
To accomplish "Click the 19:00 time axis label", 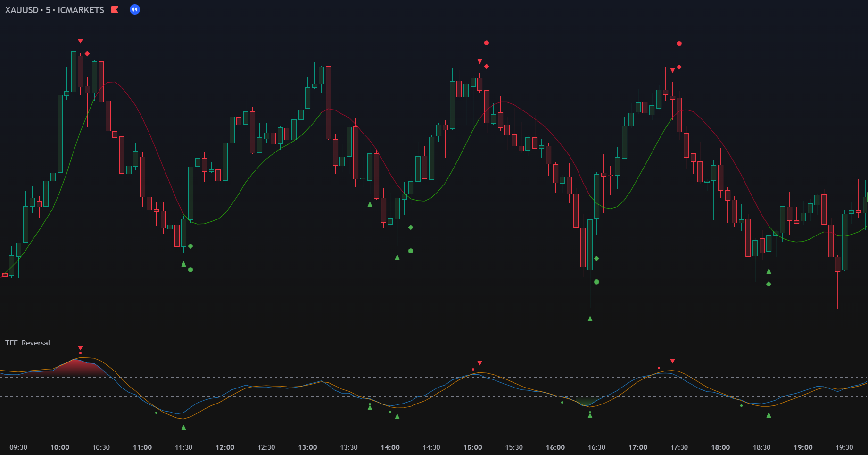I will tap(803, 447).
